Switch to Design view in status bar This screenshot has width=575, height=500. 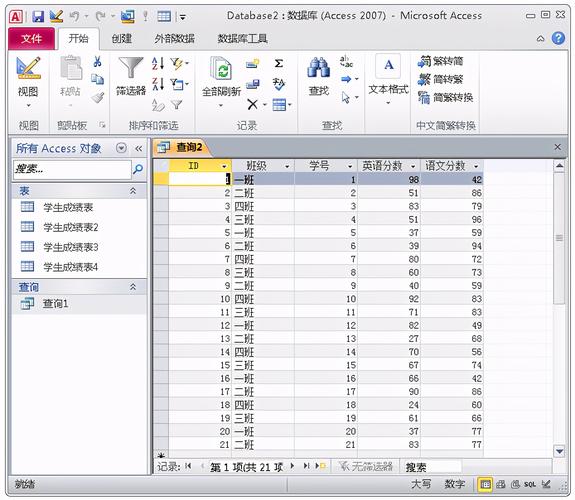click(x=546, y=485)
